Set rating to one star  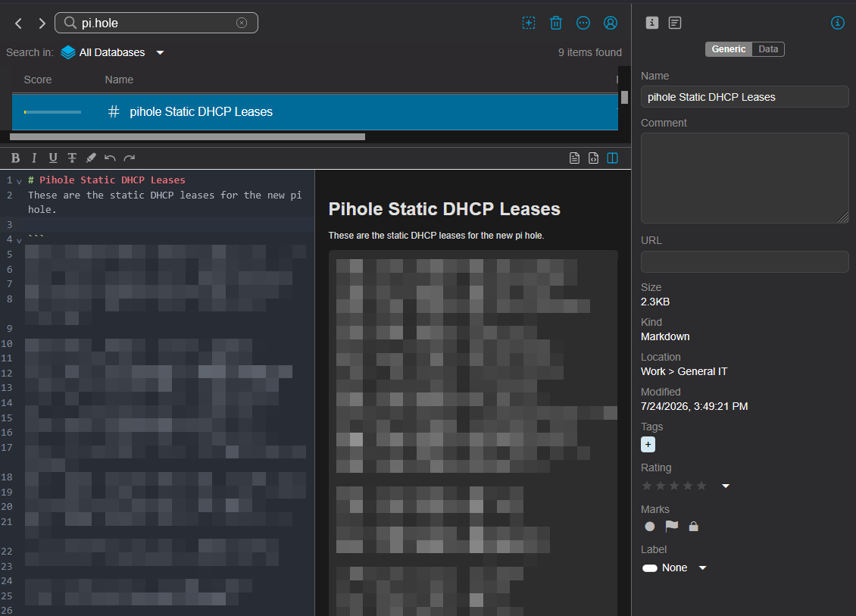(x=647, y=486)
